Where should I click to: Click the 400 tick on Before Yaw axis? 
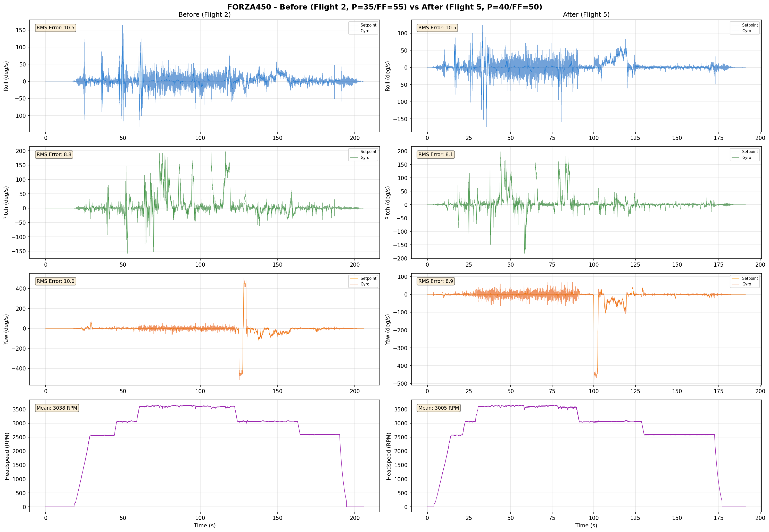tap(21, 289)
